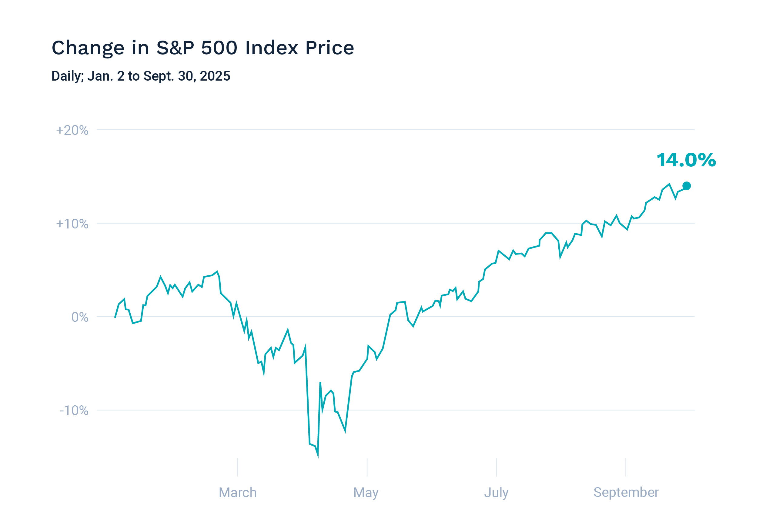Image resolution: width=776 pixels, height=532 pixels.
Task: Click the September label on the x-axis
Action: (x=626, y=492)
